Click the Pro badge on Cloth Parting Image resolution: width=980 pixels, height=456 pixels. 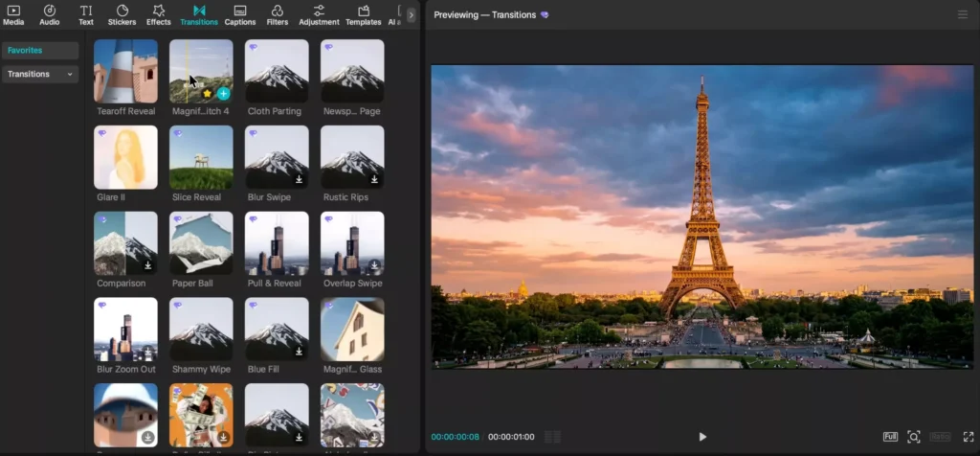pos(253,47)
